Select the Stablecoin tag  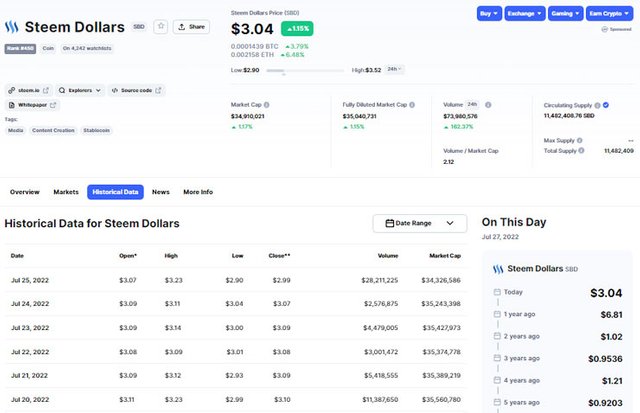97,130
